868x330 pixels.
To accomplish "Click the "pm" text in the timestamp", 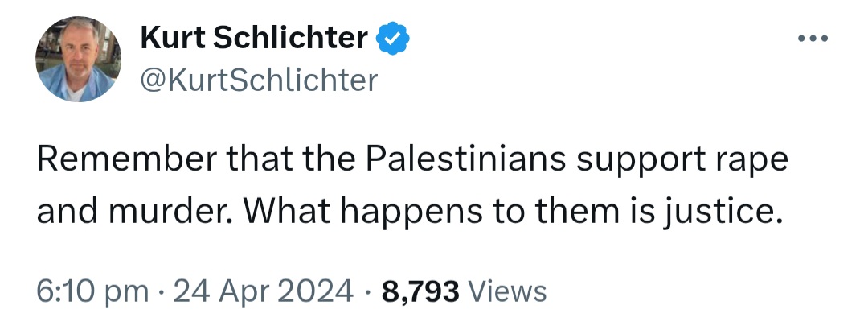I will click(x=129, y=291).
